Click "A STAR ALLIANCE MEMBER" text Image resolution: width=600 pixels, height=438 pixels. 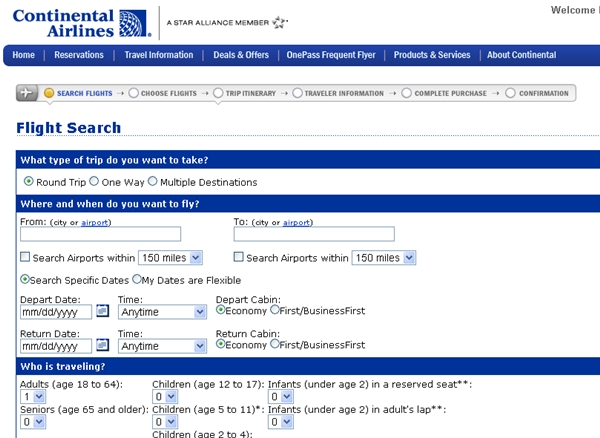pos(218,23)
